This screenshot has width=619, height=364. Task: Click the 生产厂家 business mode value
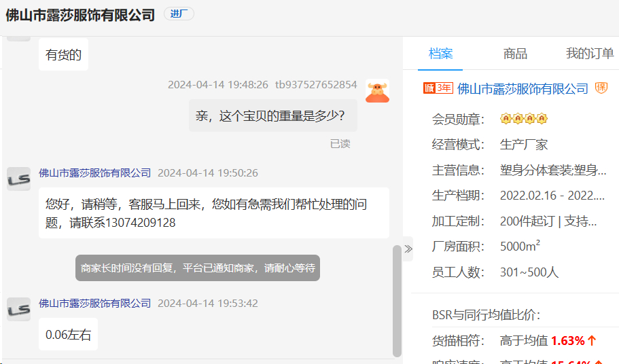(x=524, y=145)
